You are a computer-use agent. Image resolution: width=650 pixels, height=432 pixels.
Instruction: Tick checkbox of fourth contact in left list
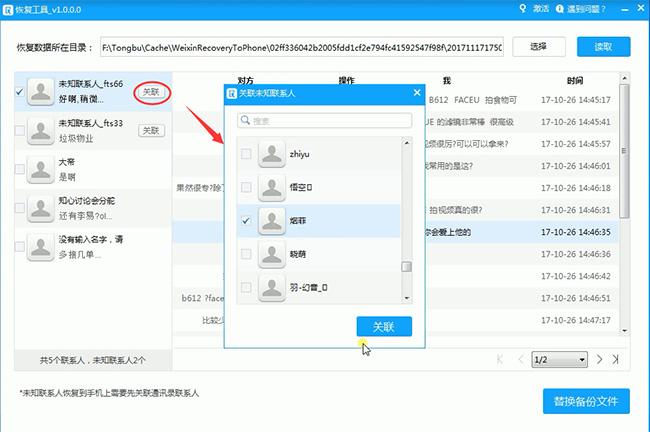click(x=19, y=208)
